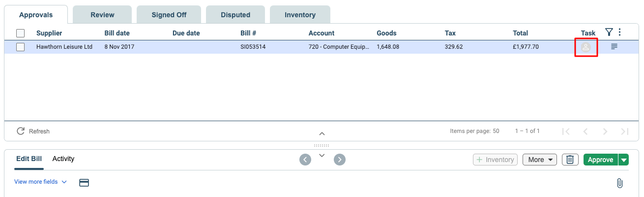Expand the Approve button dropdown arrow
644x197 pixels.
coord(624,160)
